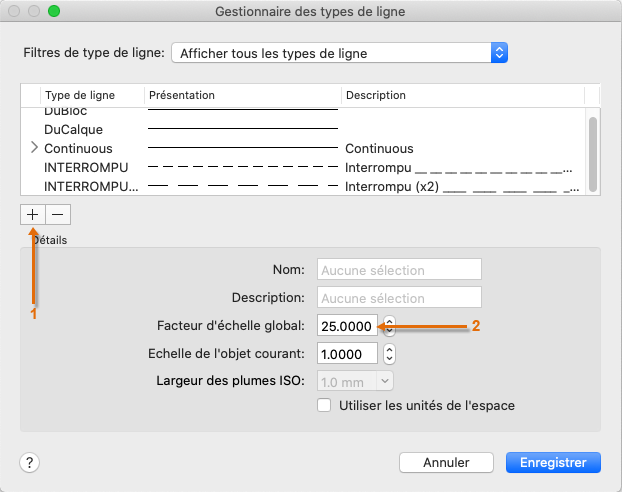
Task: Click the stepper for Facteur d'échelle global
Action: [x=390, y=326]
